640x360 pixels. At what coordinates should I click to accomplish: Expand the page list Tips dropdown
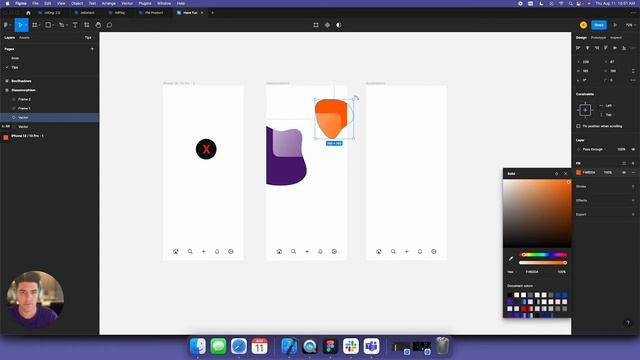[x=88, y=38]
